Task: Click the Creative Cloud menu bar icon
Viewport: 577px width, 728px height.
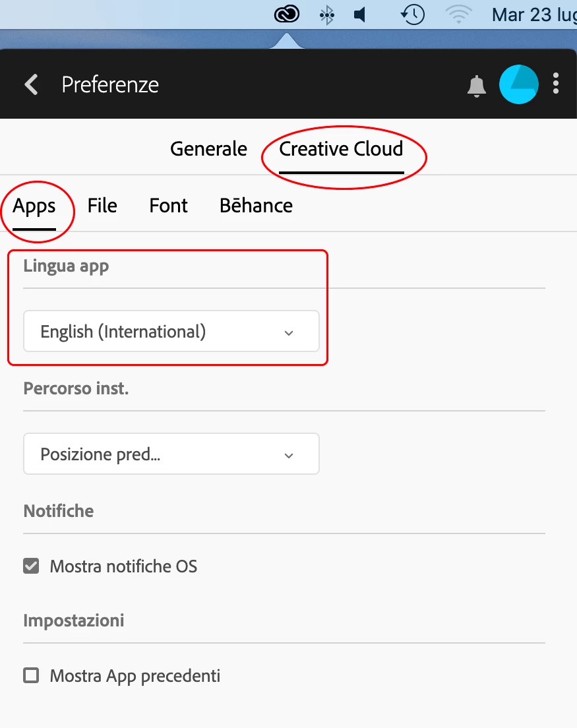Action: (287, 15)
